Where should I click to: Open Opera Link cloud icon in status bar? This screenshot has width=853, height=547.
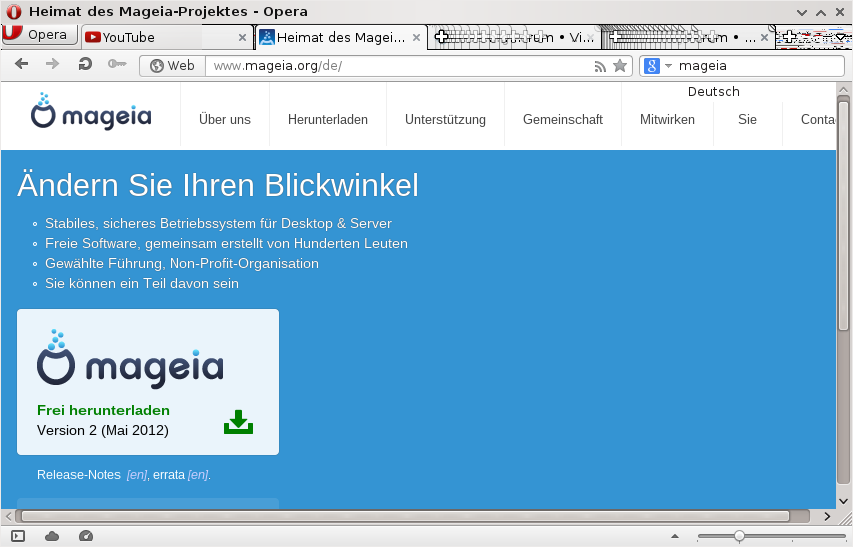[52, 536]
